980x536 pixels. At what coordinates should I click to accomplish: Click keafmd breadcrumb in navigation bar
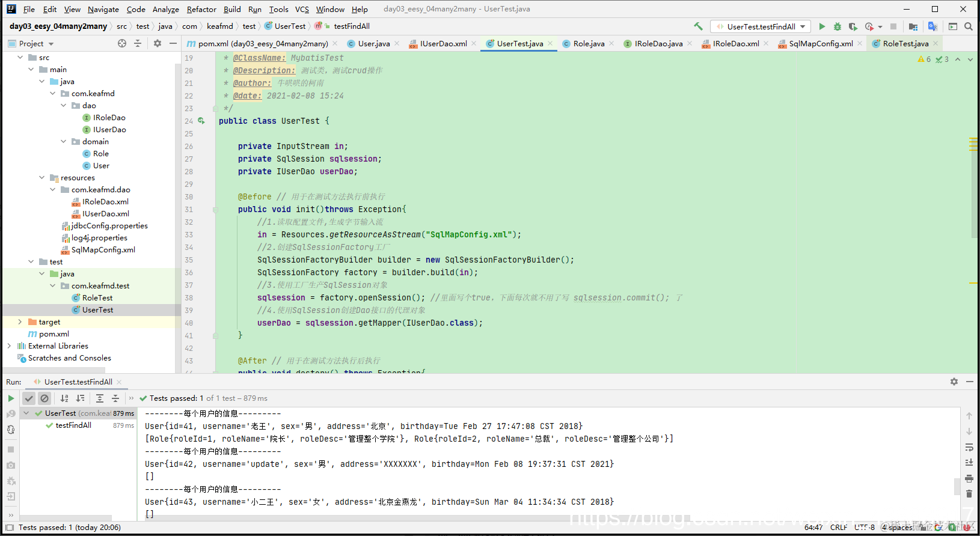click(219, 26)
